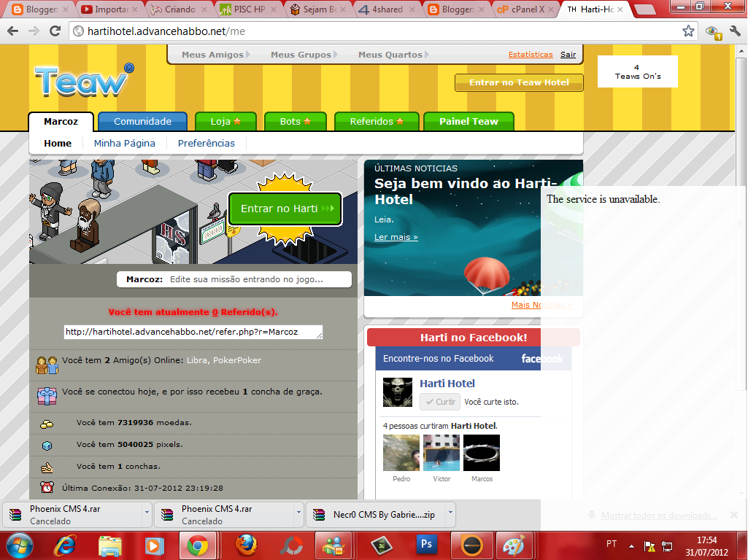
Task: Open Internet Explorer from taskbar
Action: (x=66, y=545)
